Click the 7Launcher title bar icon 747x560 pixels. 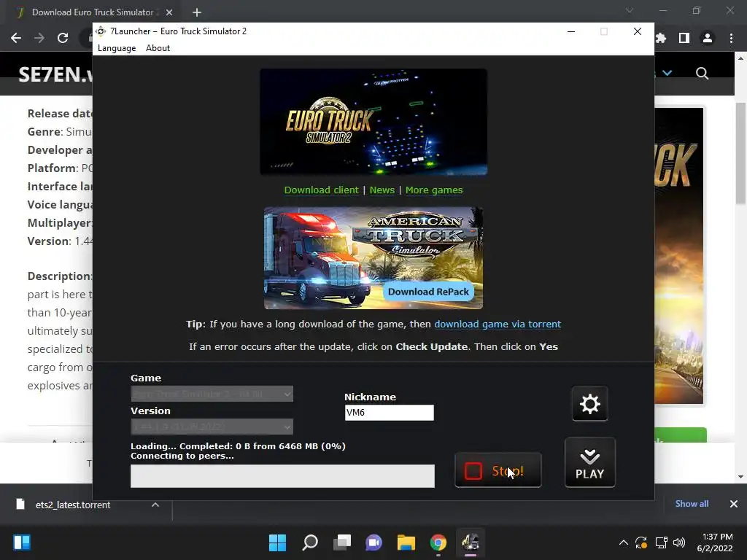click(101, 31)
